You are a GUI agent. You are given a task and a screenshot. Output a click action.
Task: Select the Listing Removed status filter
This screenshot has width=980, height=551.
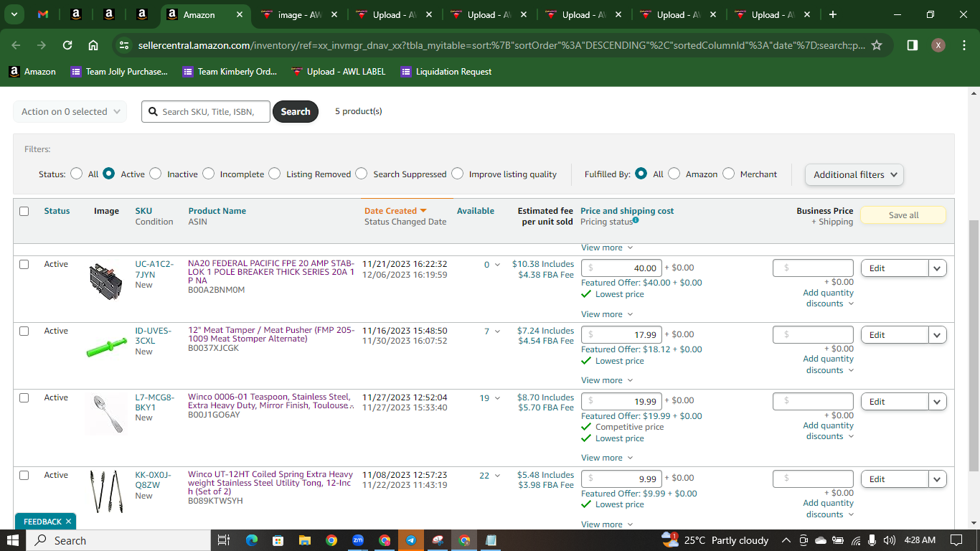tap(275, 174)
